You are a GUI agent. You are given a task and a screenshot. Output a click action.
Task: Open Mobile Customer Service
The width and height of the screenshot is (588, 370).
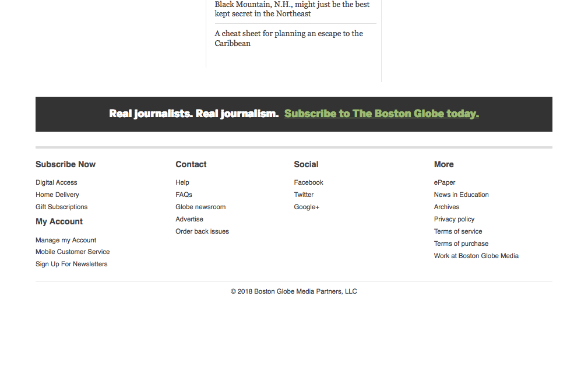click(x=73, y=252)
